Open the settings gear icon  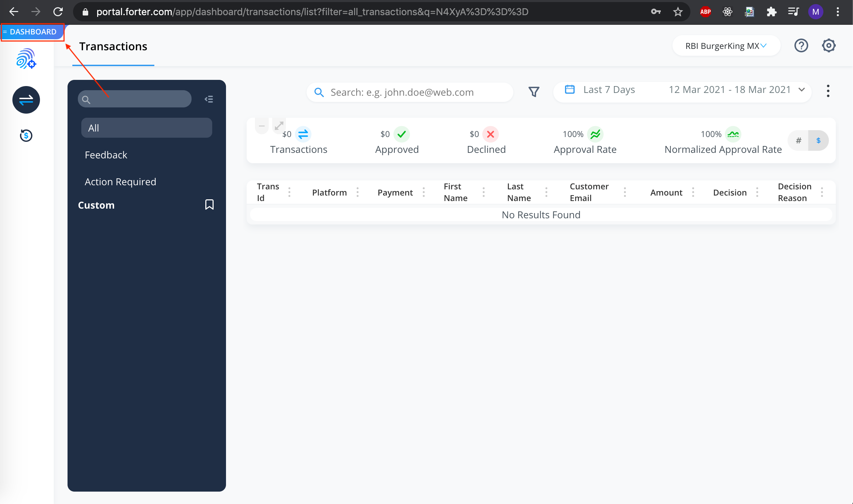point(829,46)
